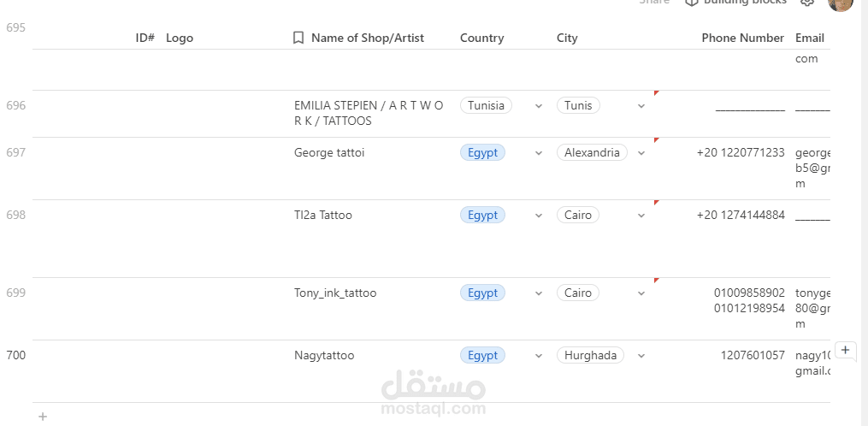
Task: Click the blue Egypt tag for George tattoi
Action: pos(482,153)
